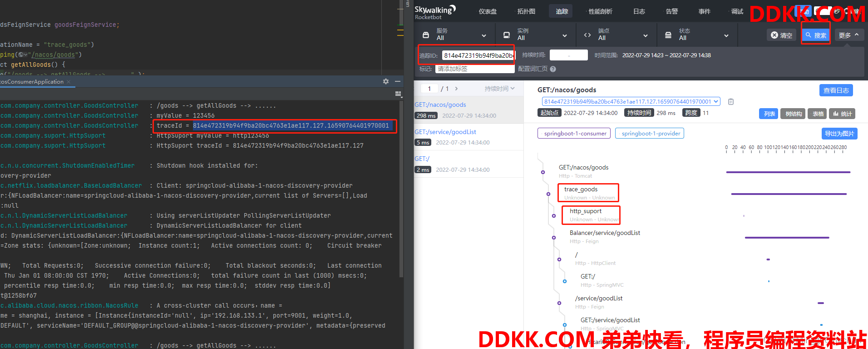Select the /service/goodList Feign span node circle
The image size is (868, 349).
pos(559,303)
